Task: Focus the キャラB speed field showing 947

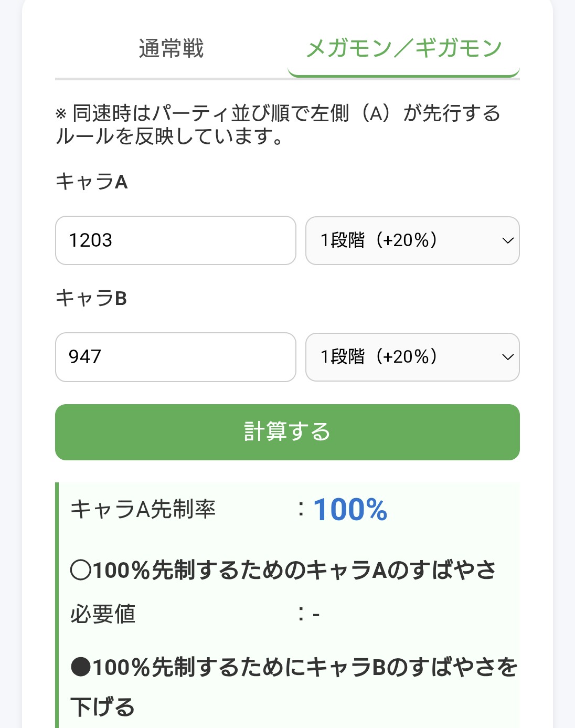Action: tap(176, 357)
